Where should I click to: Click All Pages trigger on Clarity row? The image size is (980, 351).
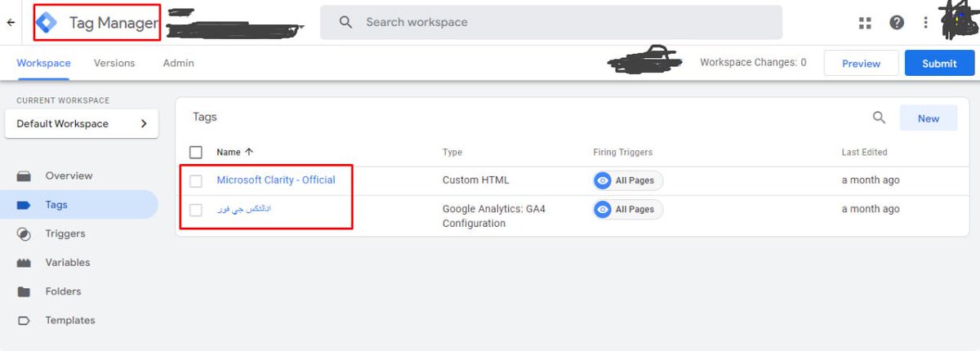[628, 180]
